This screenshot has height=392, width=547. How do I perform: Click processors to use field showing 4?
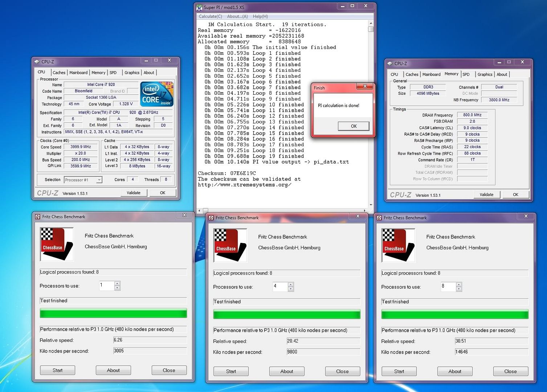[x=280, y=287]
